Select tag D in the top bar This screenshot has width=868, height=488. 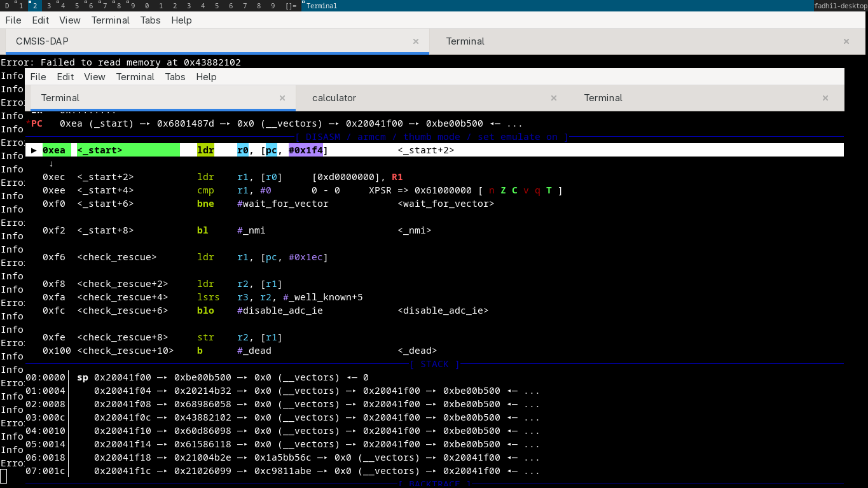[7, 6]
